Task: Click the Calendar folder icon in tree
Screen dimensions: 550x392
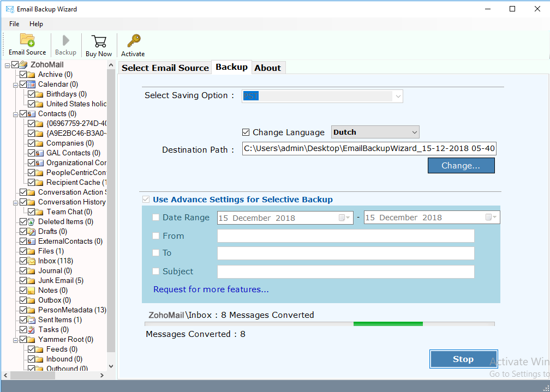Action: pos(31,84)
